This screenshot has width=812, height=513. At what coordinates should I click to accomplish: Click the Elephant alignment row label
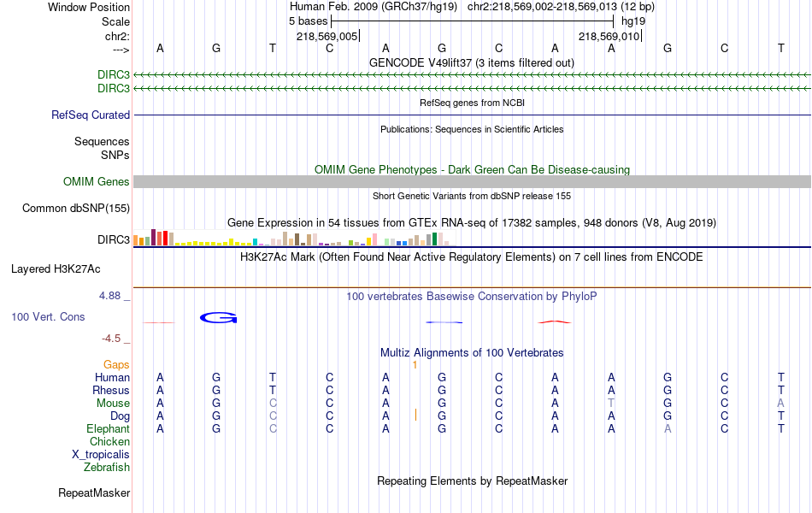(108, 429)
